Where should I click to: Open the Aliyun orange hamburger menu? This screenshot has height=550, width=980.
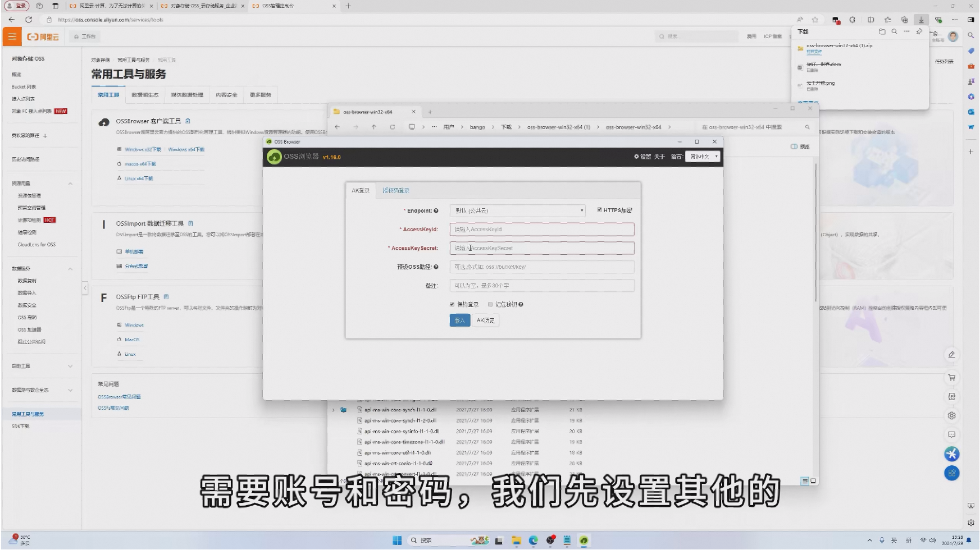point(11,36)
